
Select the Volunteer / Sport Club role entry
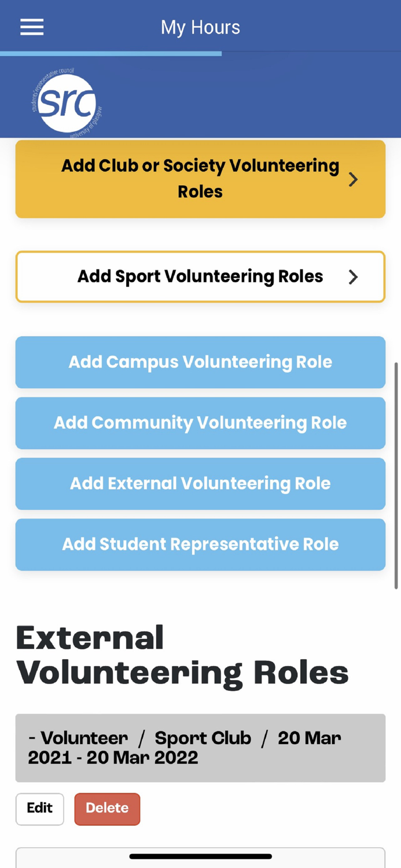[200, 748]
